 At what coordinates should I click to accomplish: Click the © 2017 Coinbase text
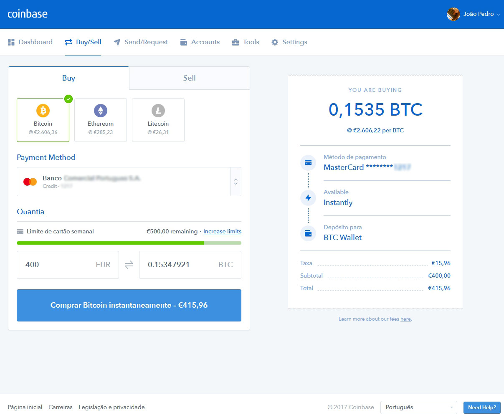351,407
